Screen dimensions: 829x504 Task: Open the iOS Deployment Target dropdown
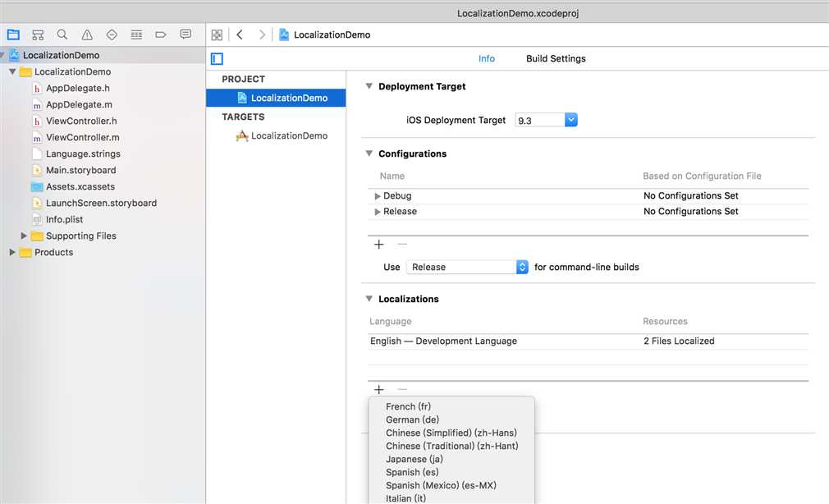[x=571, y=120]
